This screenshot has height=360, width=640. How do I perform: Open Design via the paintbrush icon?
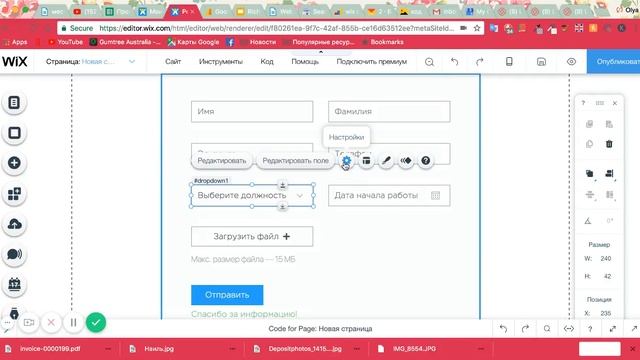pyautogui.click(x=386, y=161)
